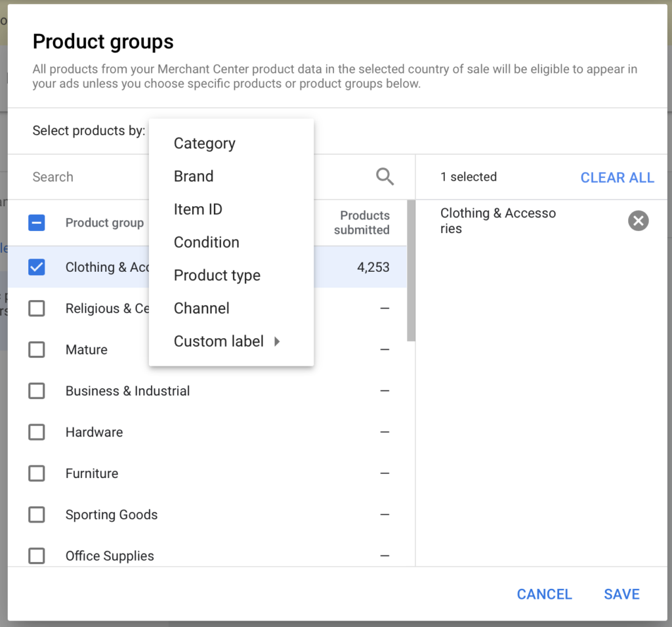
Task: Cancel the Product groups dialog
Action: [x=544, y=594]
